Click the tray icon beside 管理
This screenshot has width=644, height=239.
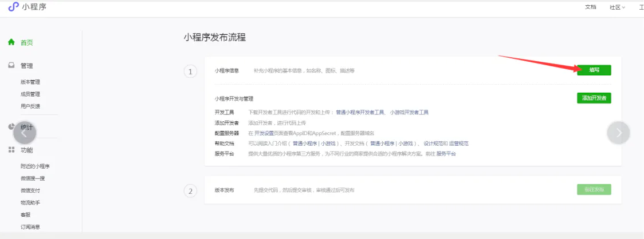tap(11, 66)
